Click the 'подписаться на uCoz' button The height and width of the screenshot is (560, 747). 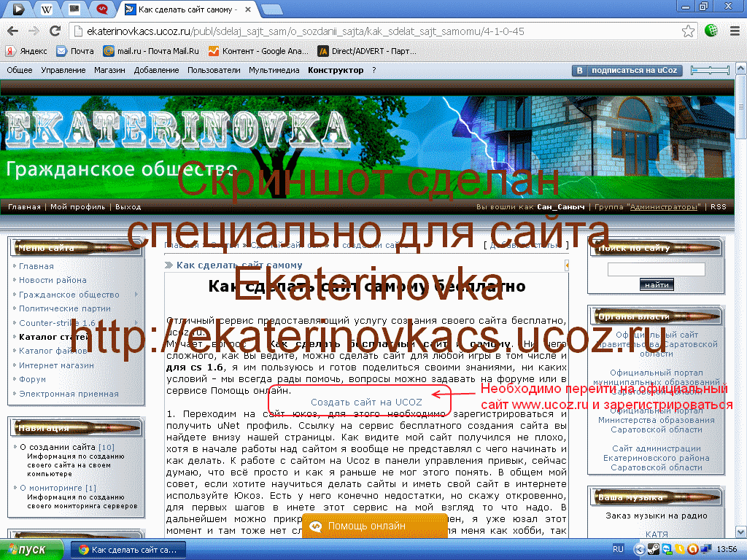pyautogui.click(x=627, y=71)
